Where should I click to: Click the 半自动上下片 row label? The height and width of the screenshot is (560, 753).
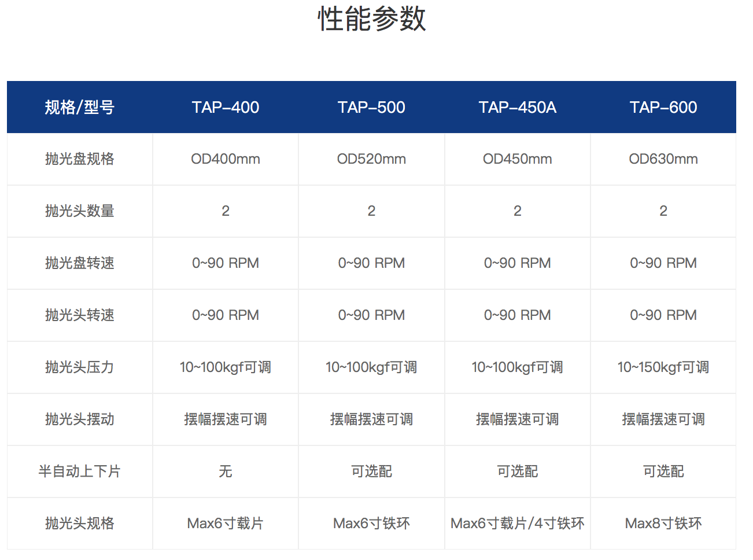(x=80, y=471)
